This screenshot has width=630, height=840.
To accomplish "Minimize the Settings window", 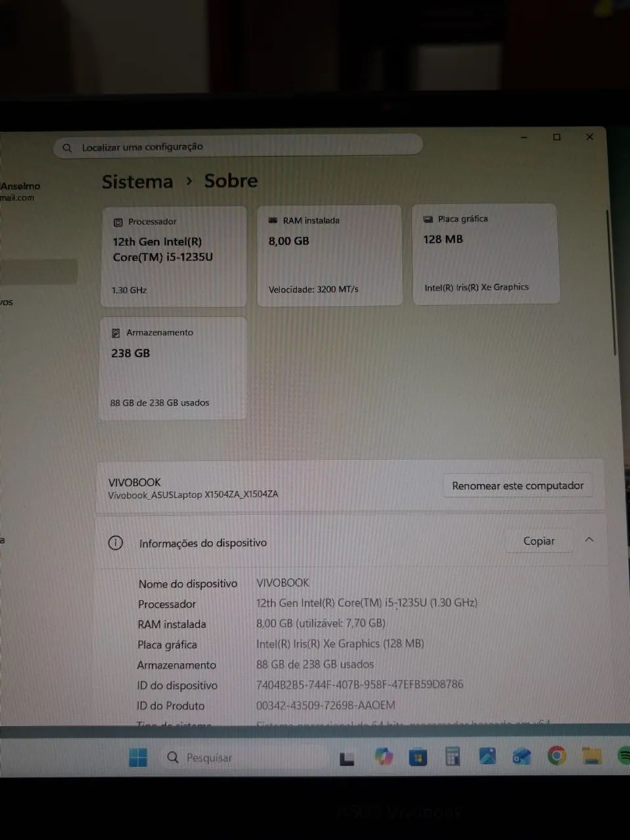I will click(x=524, y=138).
